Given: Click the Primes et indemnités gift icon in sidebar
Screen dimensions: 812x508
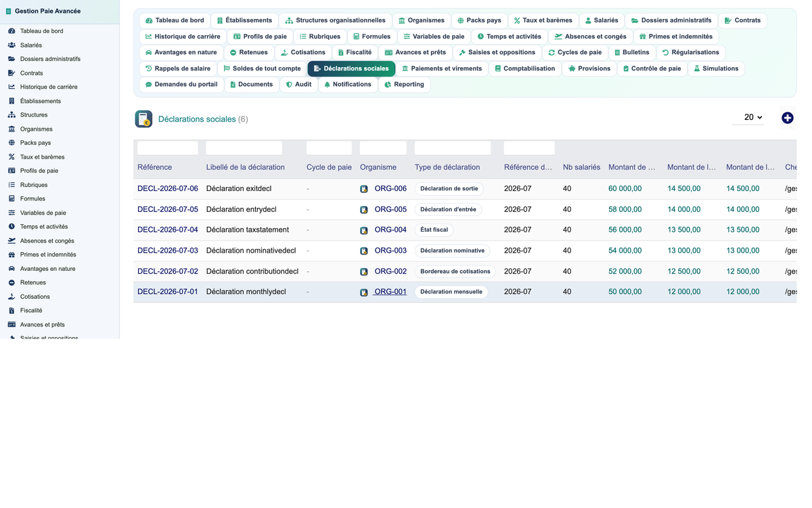Looking at the screenshot, I should tap(12, 255).
